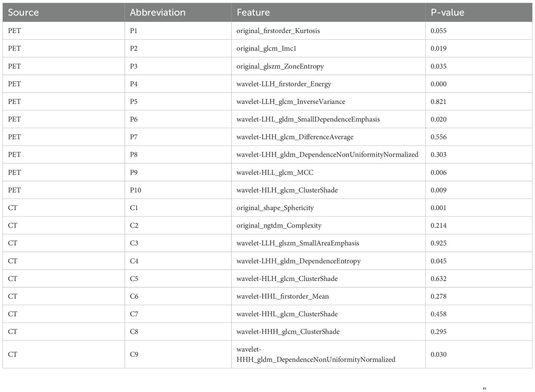Click the C8 abbreviation cell
Viewport: 535px width, 392px height.
click(x=134, y=332)
